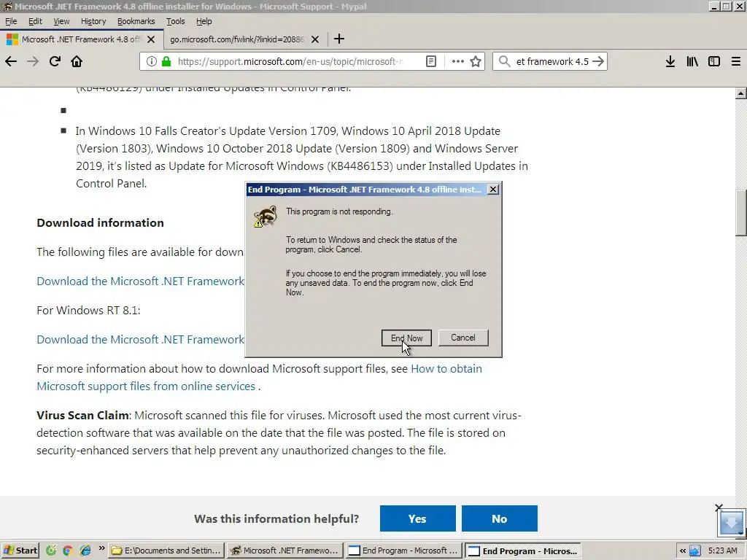Viewport: 747px width, 560px height.
Task: Click Cancel in End Program dialog
Action: (463, 338)
